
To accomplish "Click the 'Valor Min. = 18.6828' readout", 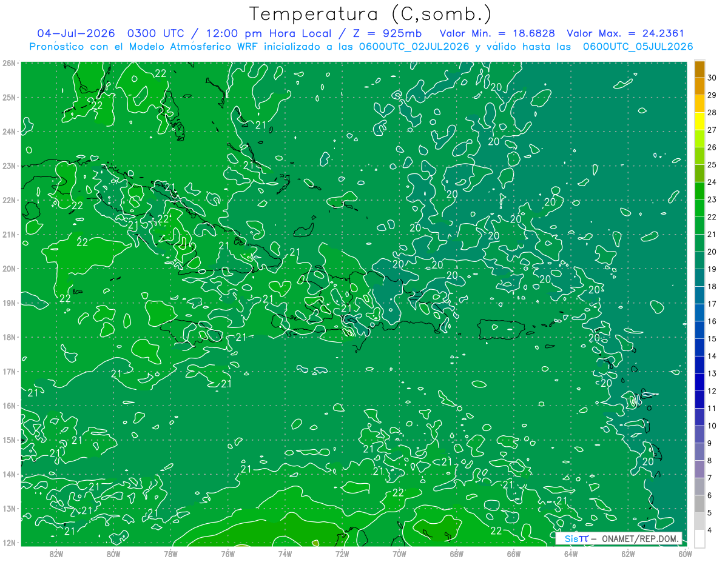I will (x=497, y=33).
